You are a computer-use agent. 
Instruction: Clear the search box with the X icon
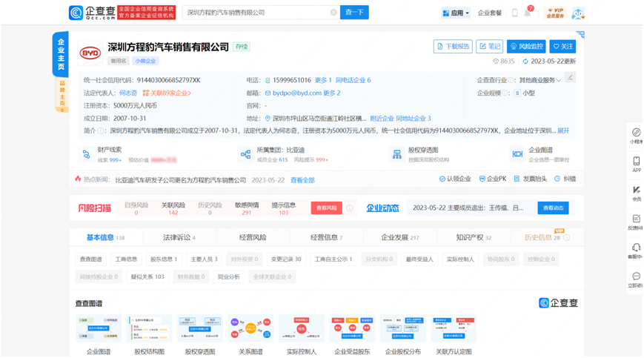(x=333, y=13)
